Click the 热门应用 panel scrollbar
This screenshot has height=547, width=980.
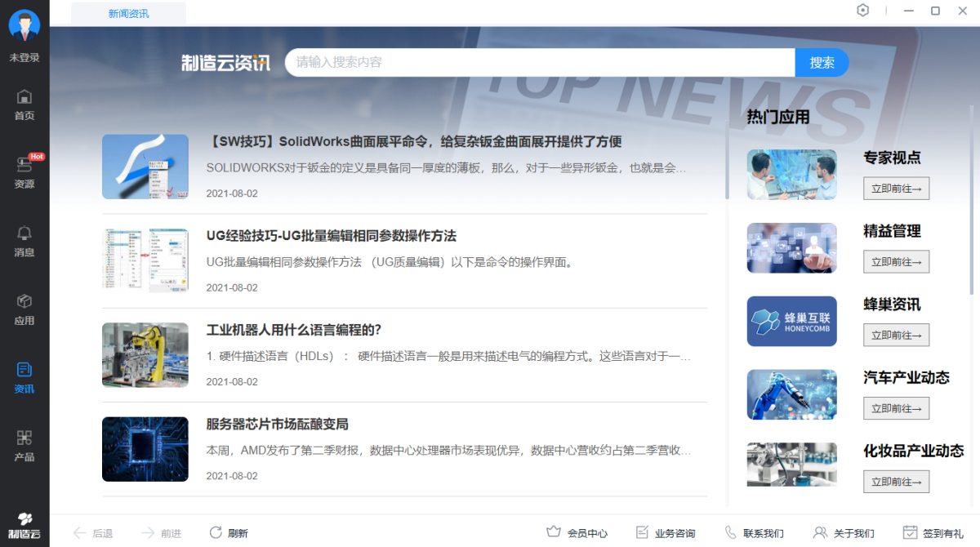(727, 160)
